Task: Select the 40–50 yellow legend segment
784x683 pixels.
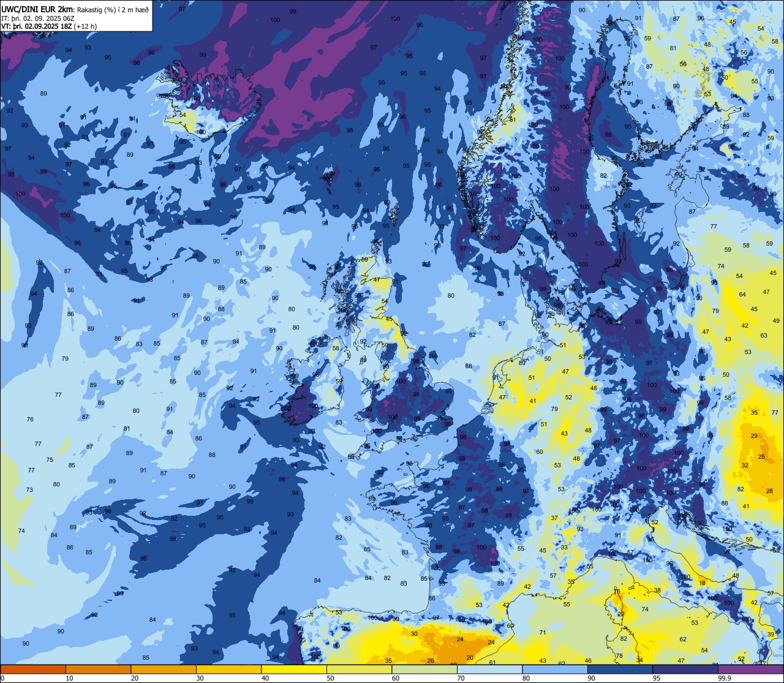Action: [x=294, y=670]
